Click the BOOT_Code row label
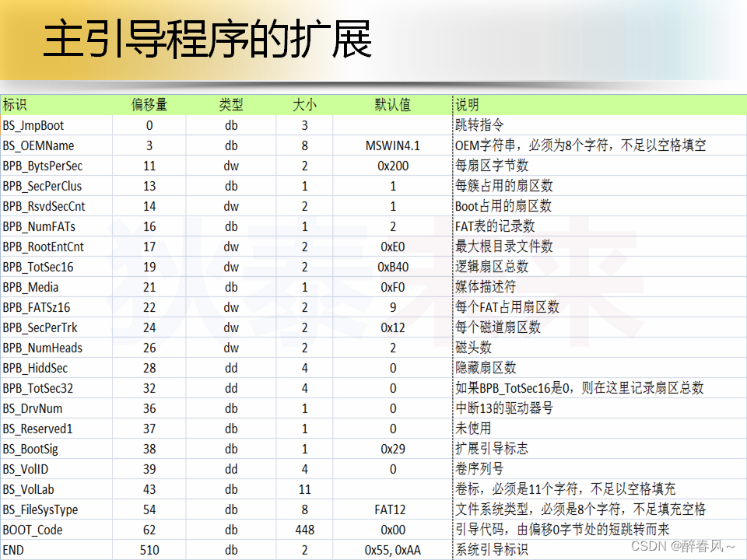This screenshot has width=747, height=560. click(31, 530)
